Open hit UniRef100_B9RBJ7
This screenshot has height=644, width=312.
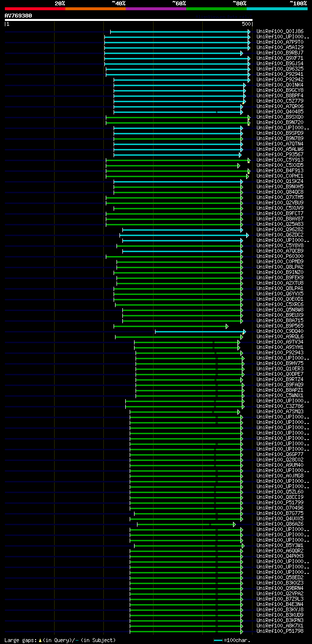(x=280, y=53)
